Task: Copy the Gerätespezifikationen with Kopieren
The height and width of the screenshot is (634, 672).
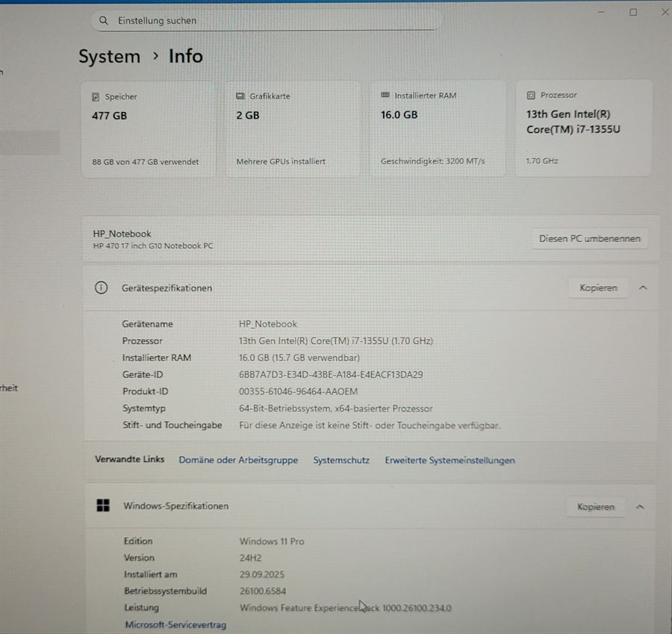Action: (x=598, y=288)
